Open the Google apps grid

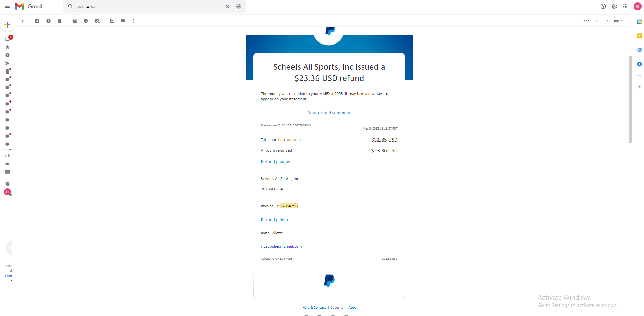point(625,6)
